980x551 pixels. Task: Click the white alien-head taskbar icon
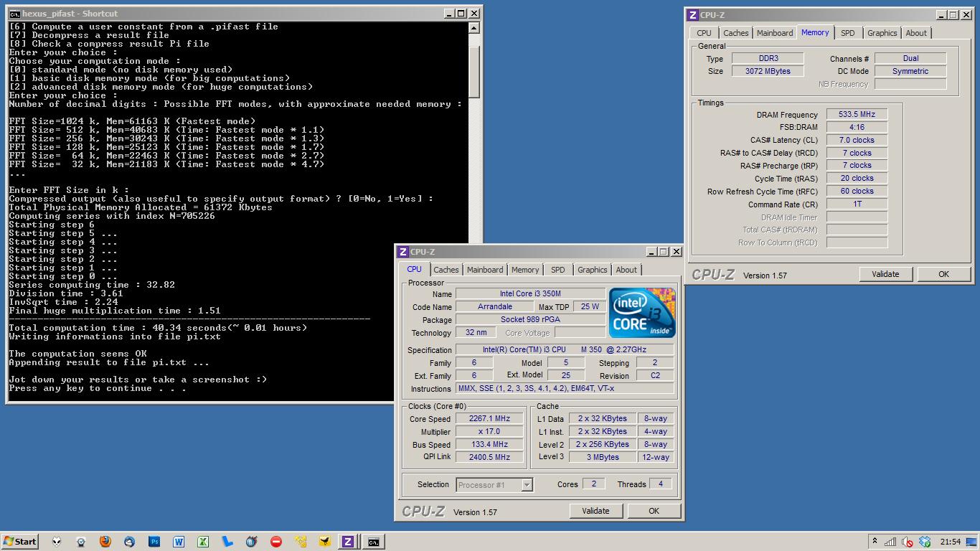[57, 542]
